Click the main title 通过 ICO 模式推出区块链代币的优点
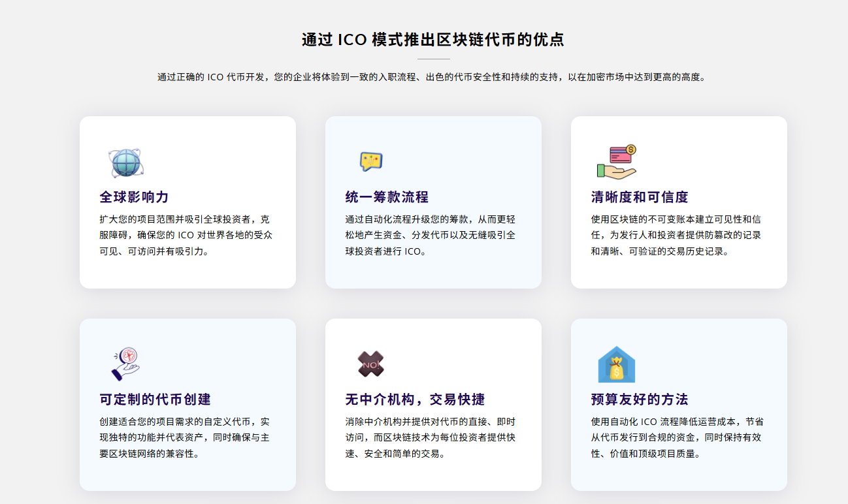The image size is (848, 504). tap(432, 40)
